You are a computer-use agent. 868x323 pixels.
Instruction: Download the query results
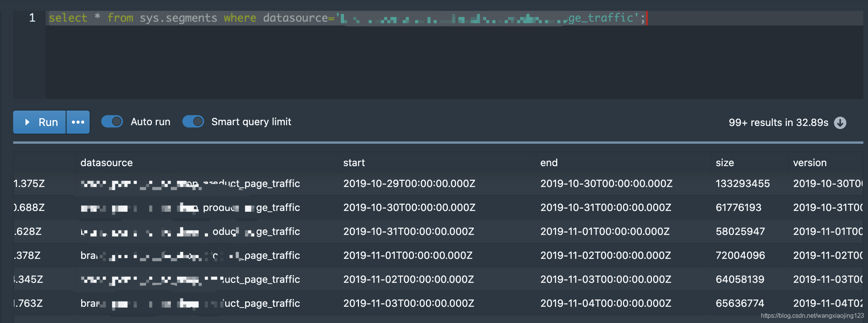(840, 122)
